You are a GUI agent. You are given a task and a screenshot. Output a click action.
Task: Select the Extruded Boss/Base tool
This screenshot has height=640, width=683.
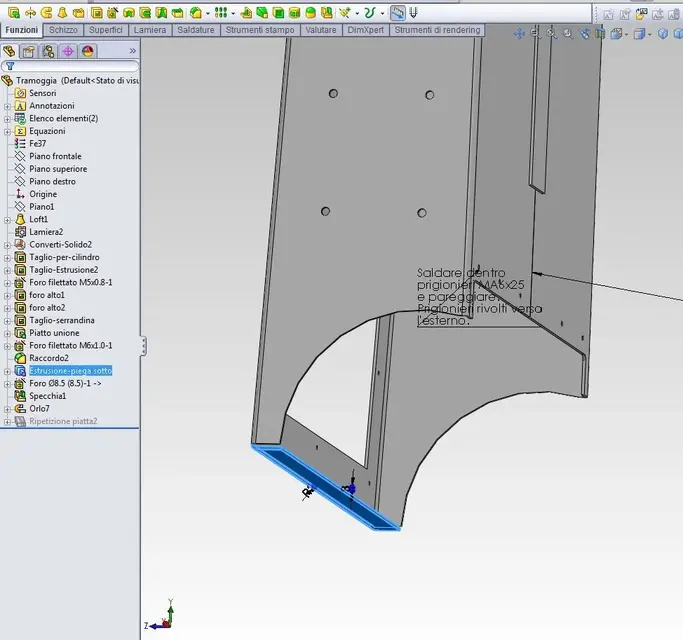(x=14, y=13)
